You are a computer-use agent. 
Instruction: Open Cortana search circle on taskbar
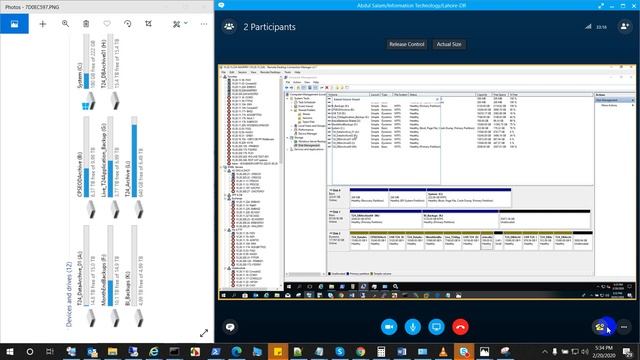click(x=30, y=351)
